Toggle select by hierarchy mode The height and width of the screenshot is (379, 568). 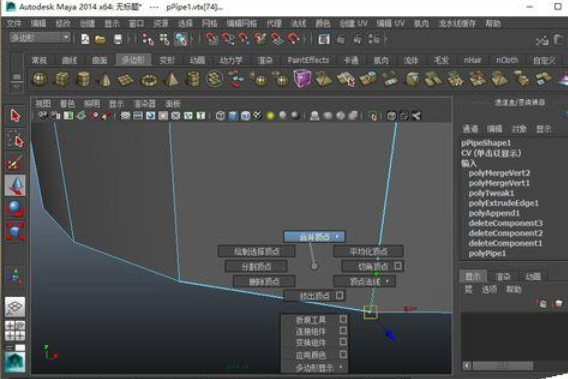click(148, 39)
